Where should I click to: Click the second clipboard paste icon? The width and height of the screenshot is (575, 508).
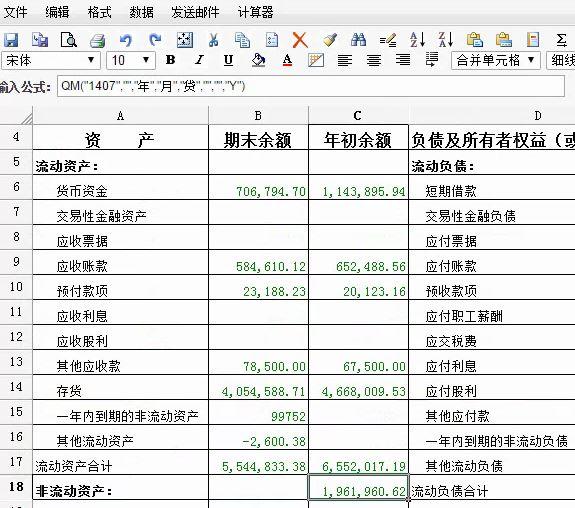(x=503, y=40)
